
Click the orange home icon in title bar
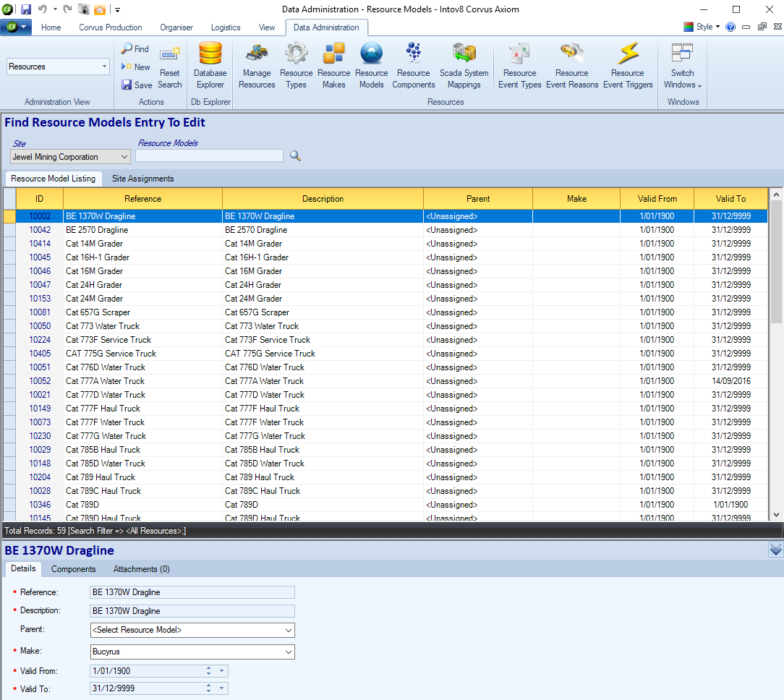(x=100, y=9)
